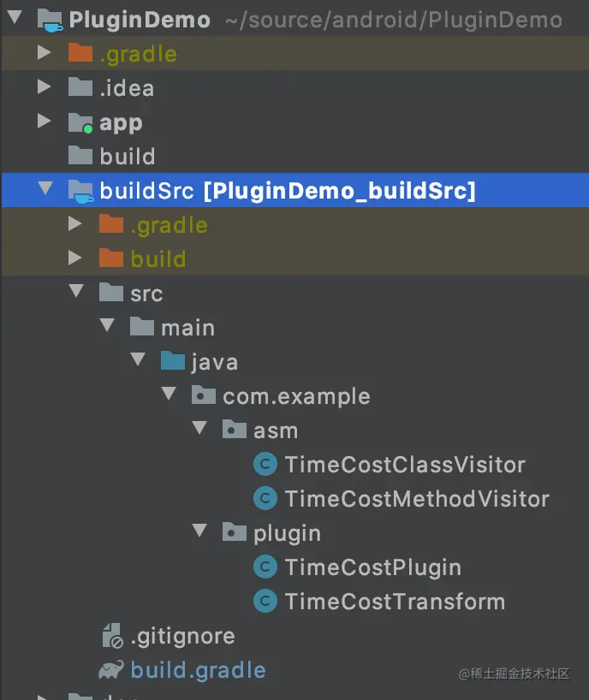
Task: Click the TimeCostPlugin class icon
Action: (265, 567)
